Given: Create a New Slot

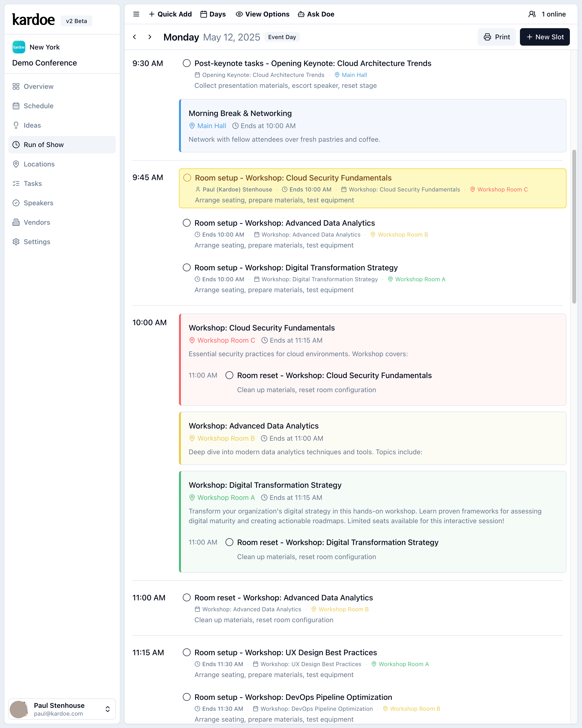Looking at the screenshot, I should tap(545, 37).
